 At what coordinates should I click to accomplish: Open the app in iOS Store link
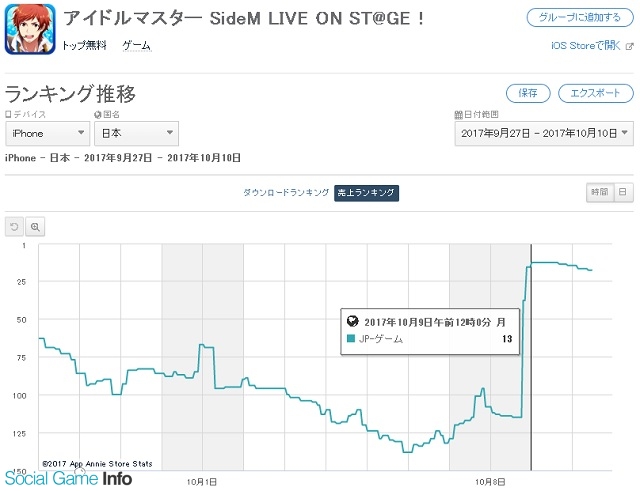point(586,46)
